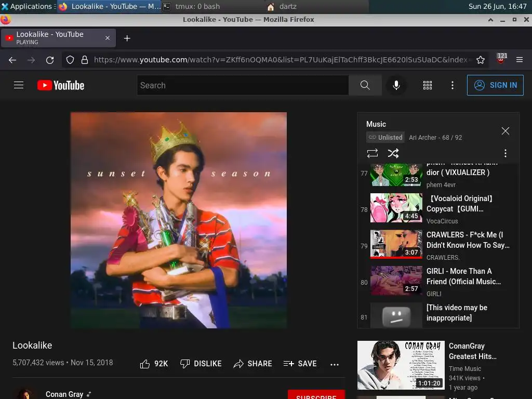Viewport: 532px width, 399px height.
Task: Select unavailable playlist item 81
Action: pos(437,314)
